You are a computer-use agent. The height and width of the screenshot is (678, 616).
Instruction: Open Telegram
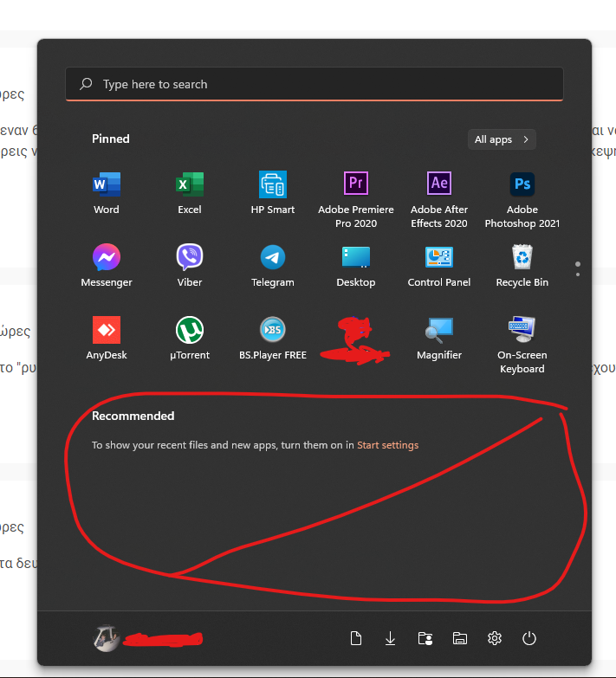click(x=273, y=266)
